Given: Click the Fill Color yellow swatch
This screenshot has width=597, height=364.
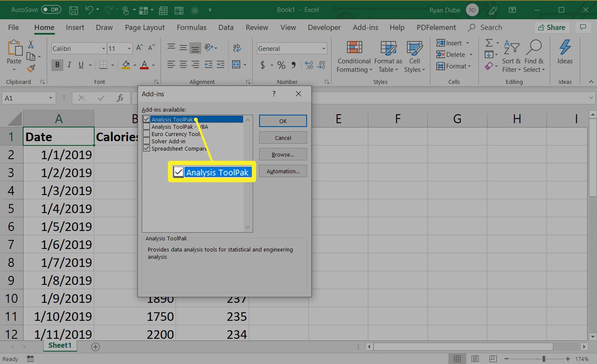Looking at the screenshot, I should point(126,65).
